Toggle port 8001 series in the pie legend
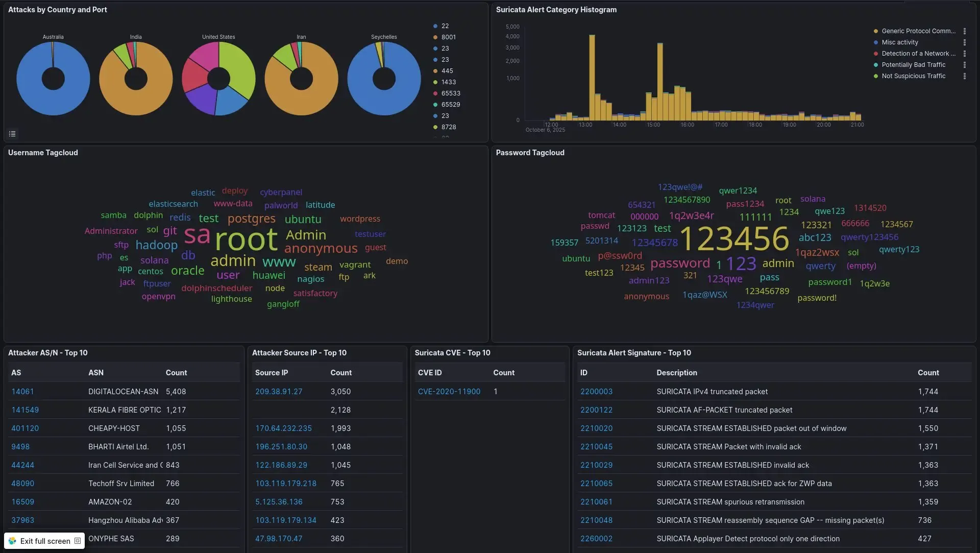The height and width of the screenshot is (553, 980). (x=448, y=37)
